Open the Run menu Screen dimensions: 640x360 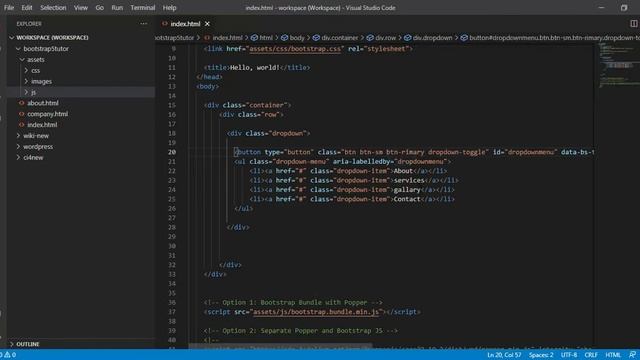click(117, 7)
